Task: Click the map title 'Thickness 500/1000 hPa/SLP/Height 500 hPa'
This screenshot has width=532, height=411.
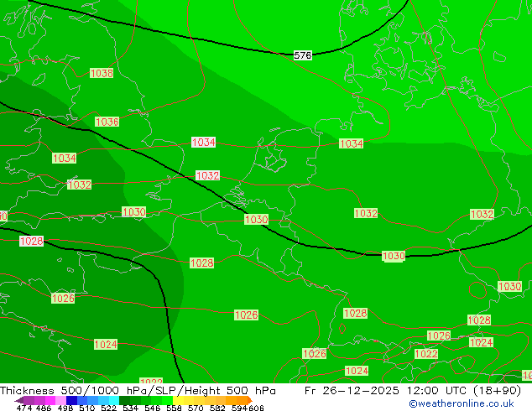Action: point(138,391)
